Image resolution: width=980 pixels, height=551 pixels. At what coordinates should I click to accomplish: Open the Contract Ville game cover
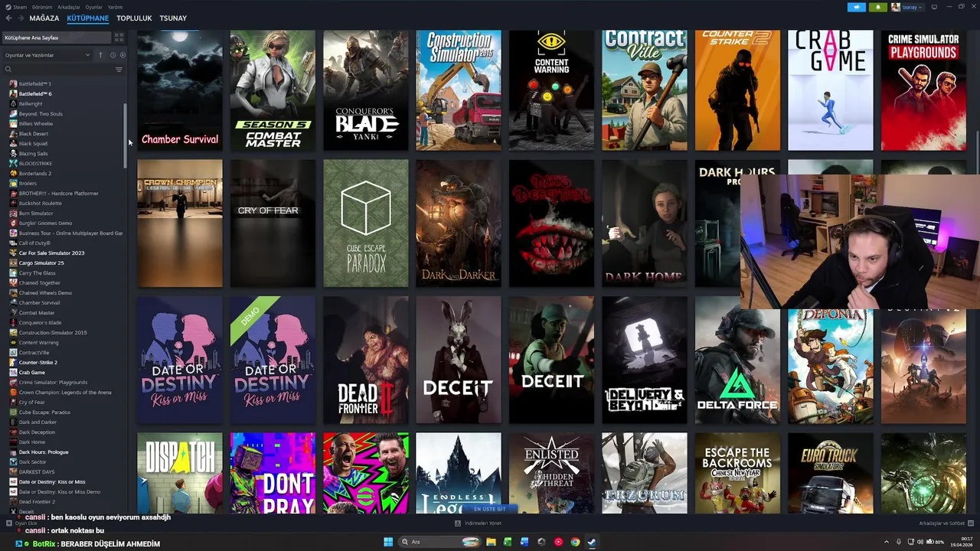(645, 90)
